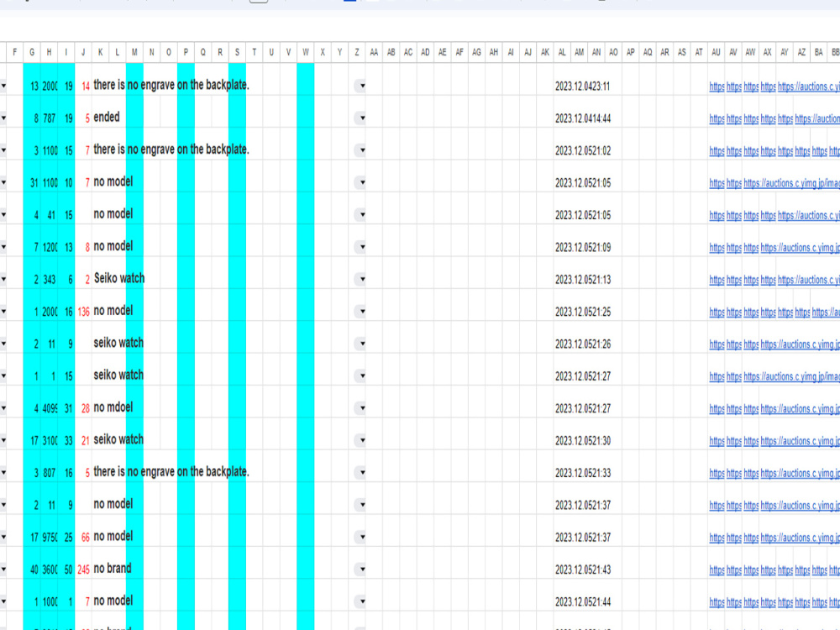Select column Z header

[357, 52]
